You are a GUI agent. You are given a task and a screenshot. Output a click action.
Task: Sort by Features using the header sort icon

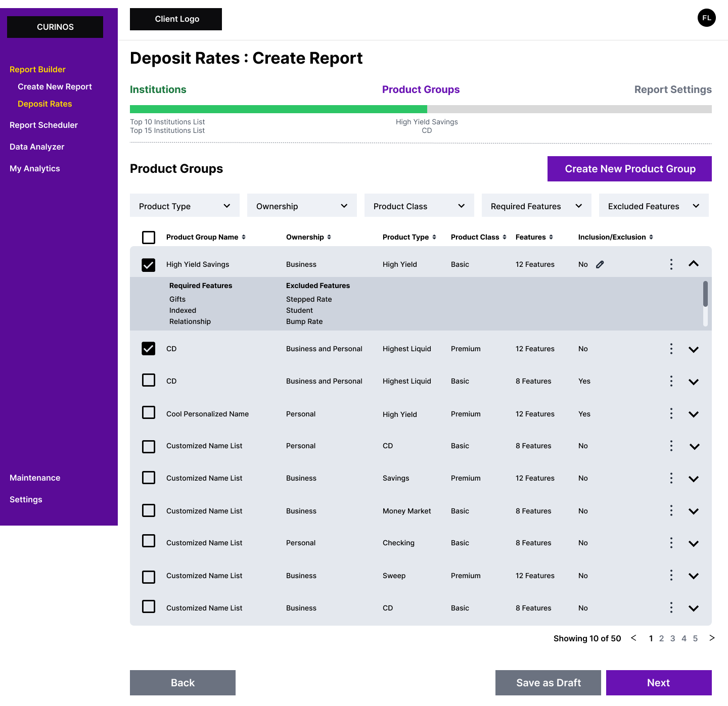(551, 237)
